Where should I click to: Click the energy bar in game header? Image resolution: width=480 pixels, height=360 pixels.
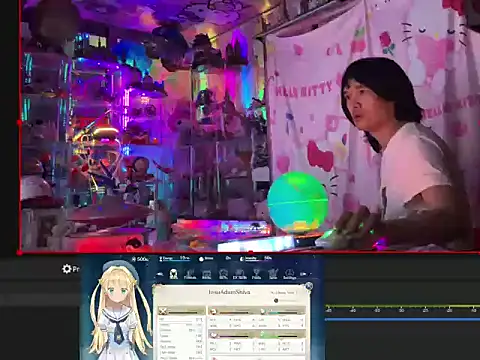(x=174, y=258)
